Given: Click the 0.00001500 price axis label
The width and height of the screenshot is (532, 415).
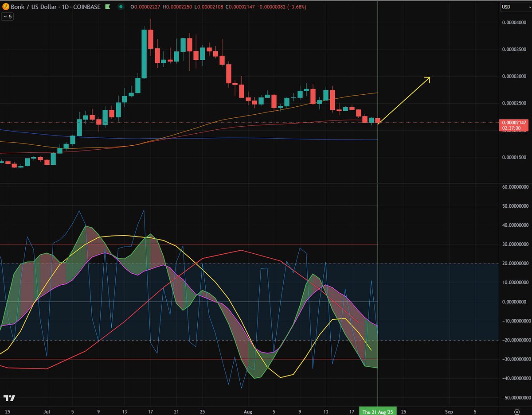Looking at the screenshot, I should click(x=514, y=157).
